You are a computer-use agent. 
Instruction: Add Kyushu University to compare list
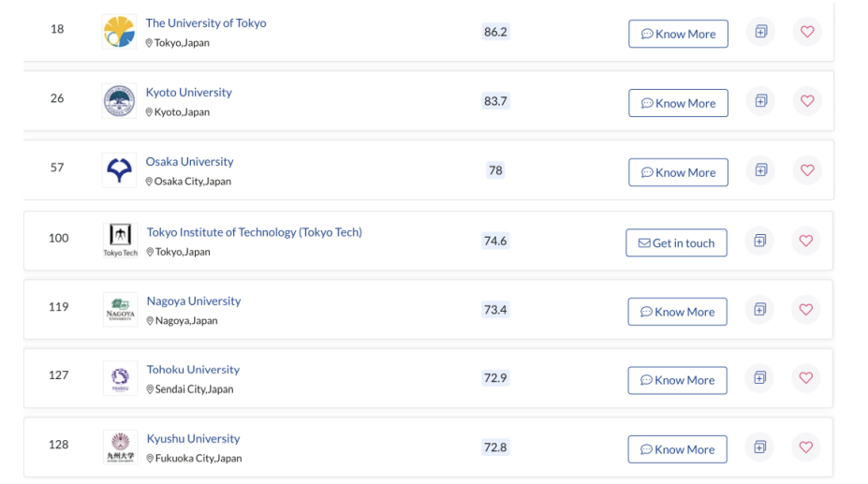coord(760,447)
